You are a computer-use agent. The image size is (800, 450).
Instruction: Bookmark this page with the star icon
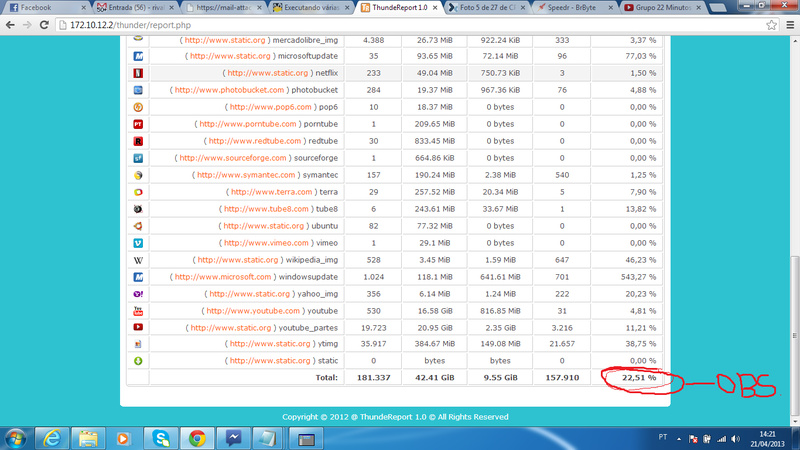[x=771, y=25]
